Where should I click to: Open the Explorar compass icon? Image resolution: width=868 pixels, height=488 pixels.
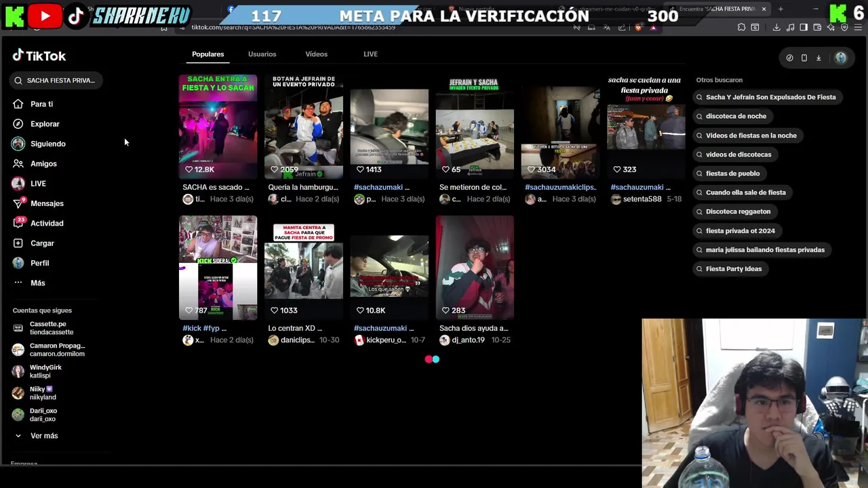coord(18,124)
